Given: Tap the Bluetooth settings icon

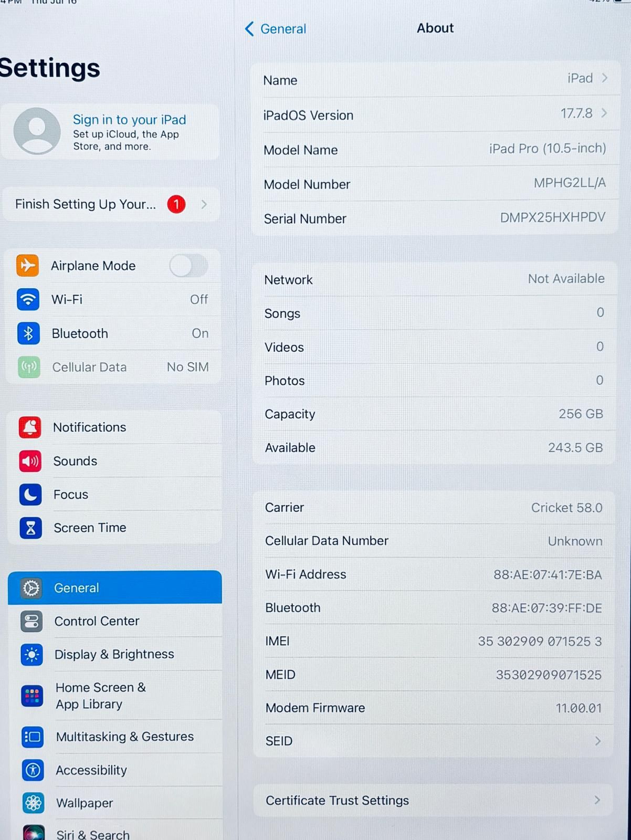Looking at the screenshot, I should [28, 333].
